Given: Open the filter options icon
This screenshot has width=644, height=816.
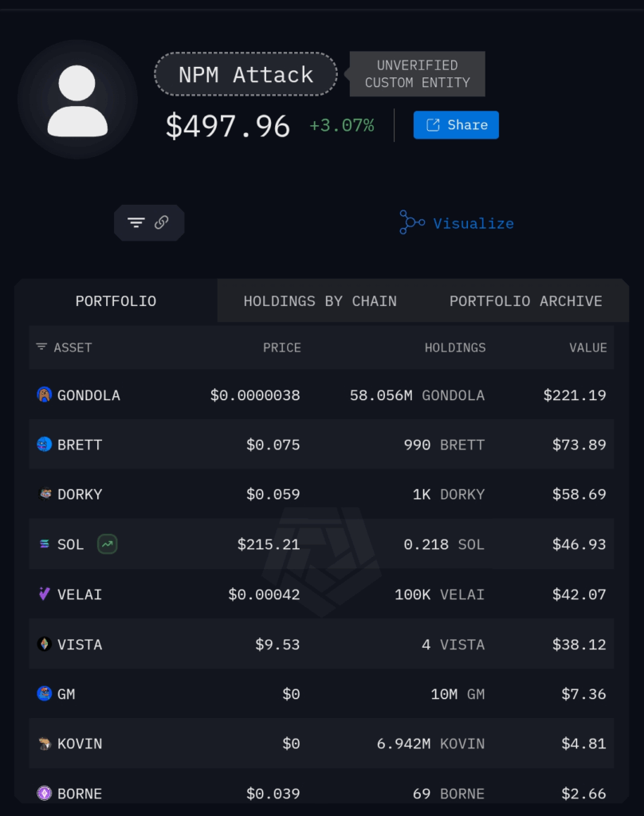Looking at the screenshot, I should (135, 223).
